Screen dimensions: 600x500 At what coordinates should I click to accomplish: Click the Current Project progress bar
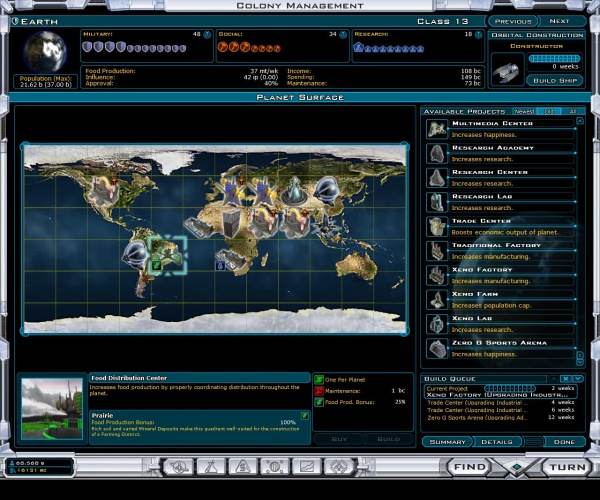pyautogui.click(x=510, y=388)
